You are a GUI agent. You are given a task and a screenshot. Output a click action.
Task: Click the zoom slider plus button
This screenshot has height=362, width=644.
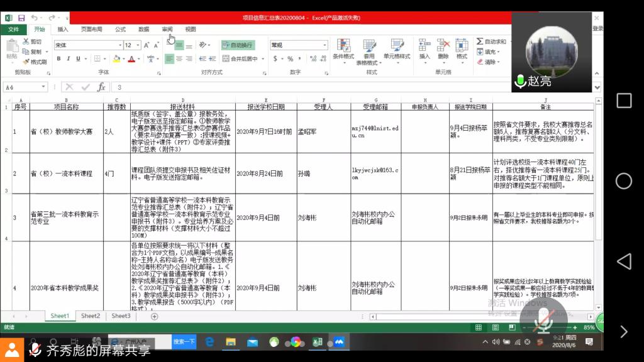(575, 327)
